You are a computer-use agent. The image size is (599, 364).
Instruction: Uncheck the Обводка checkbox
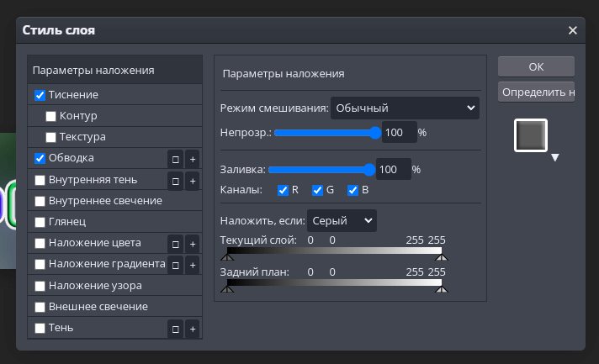click(x=40, y=158)
